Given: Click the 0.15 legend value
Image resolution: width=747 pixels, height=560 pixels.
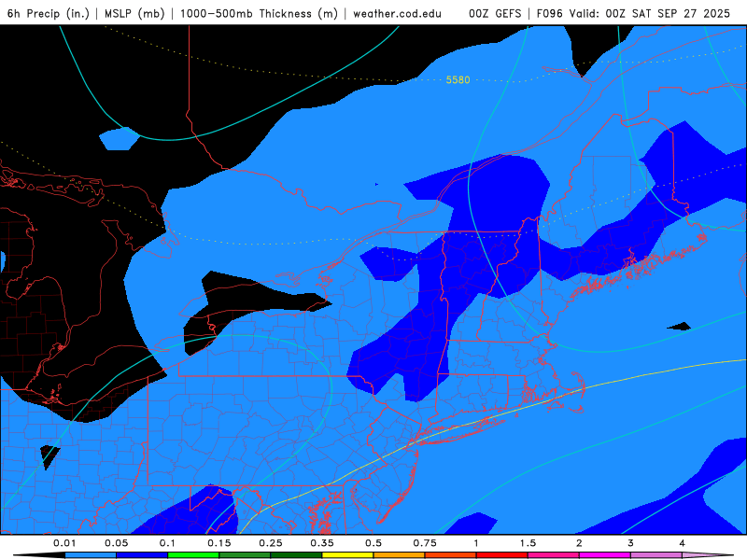Looking at the screenshot, I should 219,543.
